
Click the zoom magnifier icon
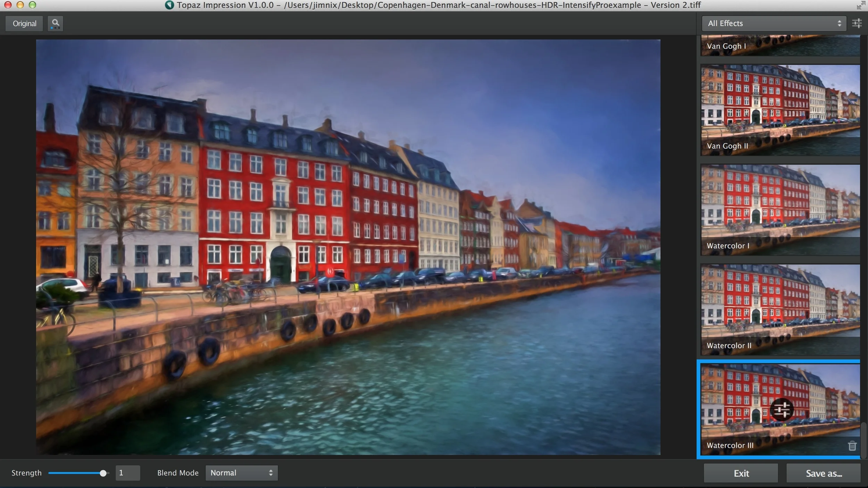[x=55, y=24]
